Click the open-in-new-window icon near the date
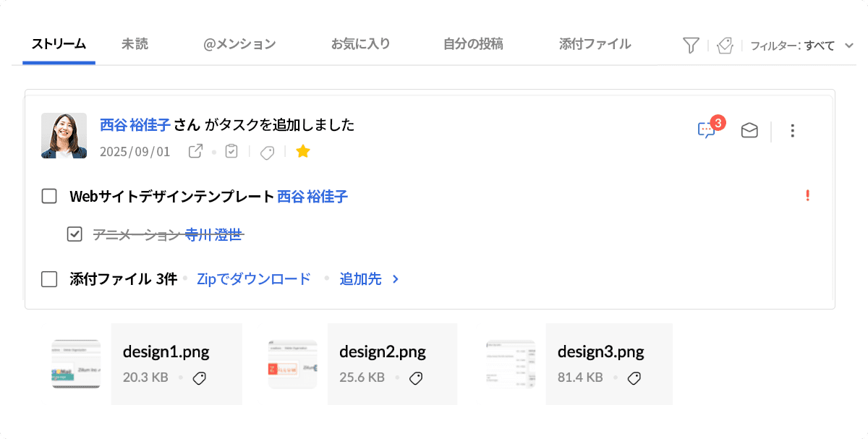 tap(195, 151)
